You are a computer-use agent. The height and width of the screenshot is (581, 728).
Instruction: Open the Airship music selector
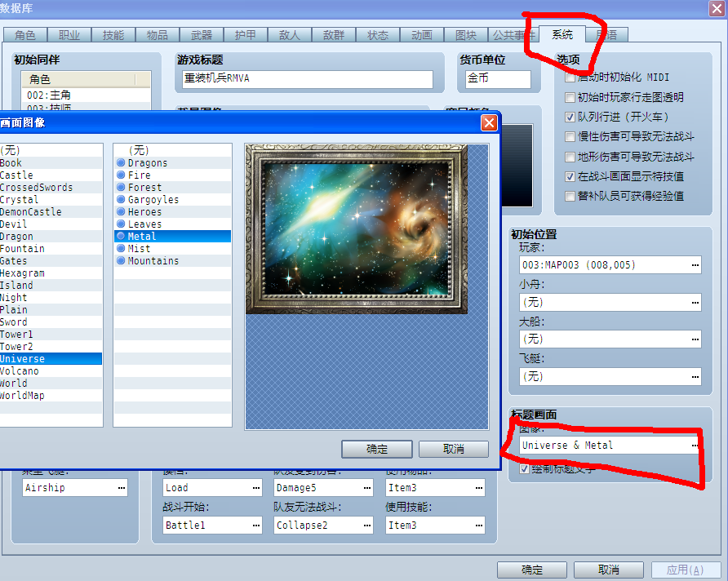122,488
